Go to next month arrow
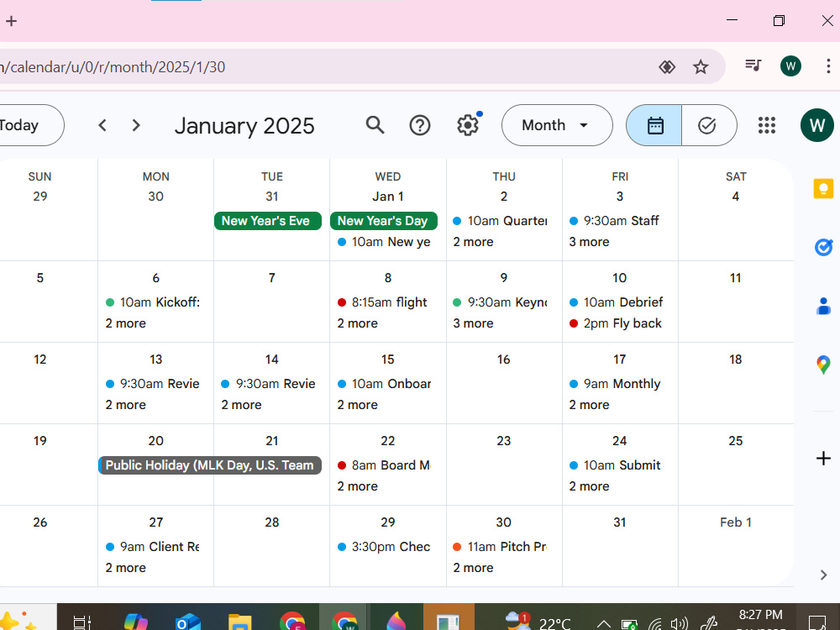 pos(136,125)
